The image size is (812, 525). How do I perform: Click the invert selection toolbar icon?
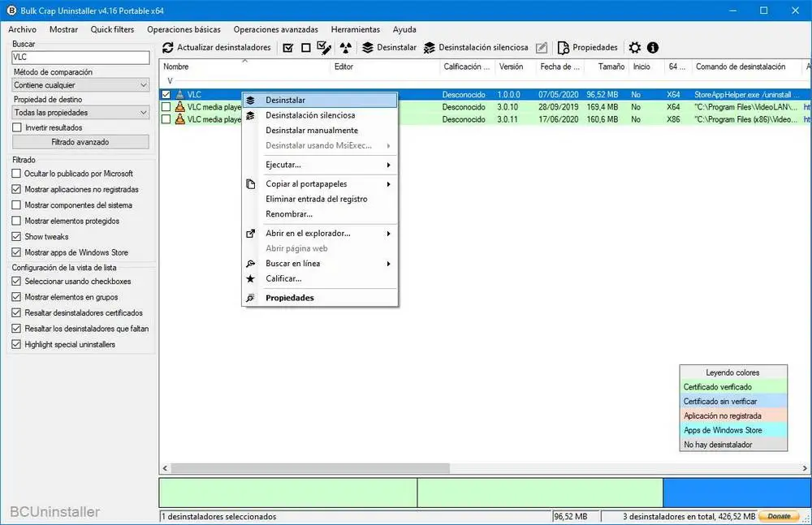tap(324, 48)
